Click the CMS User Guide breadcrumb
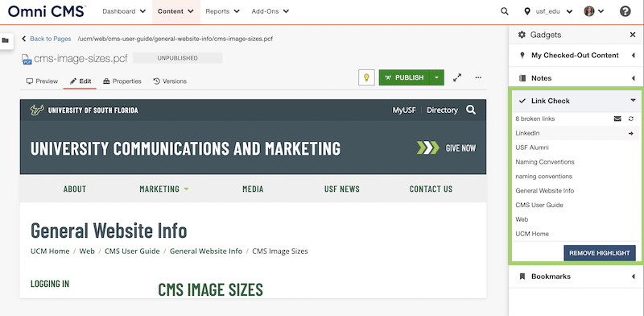644x316 pixels. point(132,251)
